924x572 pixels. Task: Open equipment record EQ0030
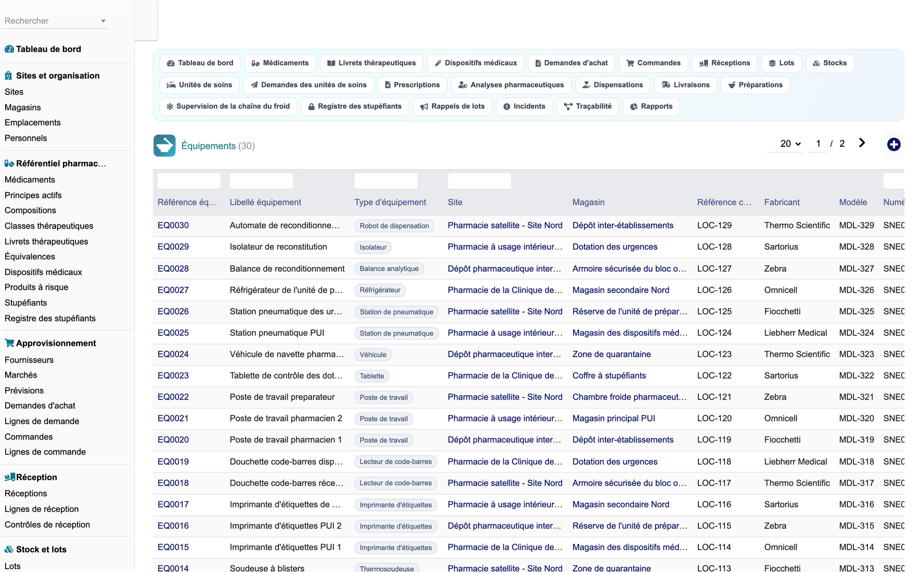173,226
